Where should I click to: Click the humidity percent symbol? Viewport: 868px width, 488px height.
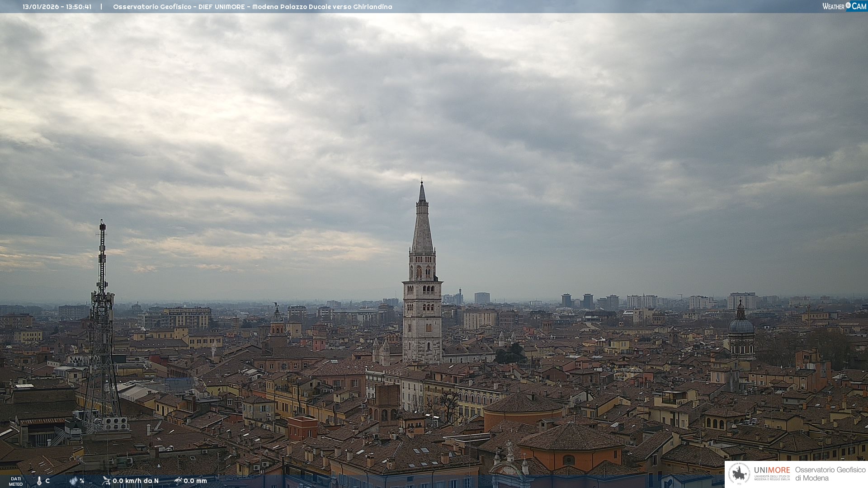click(82, 481)
